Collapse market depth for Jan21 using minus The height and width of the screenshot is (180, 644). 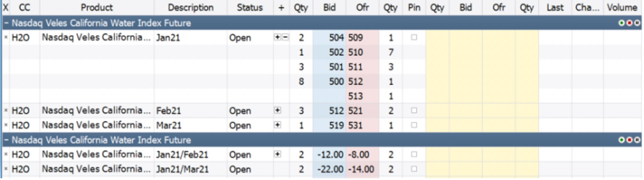(285, 37)
